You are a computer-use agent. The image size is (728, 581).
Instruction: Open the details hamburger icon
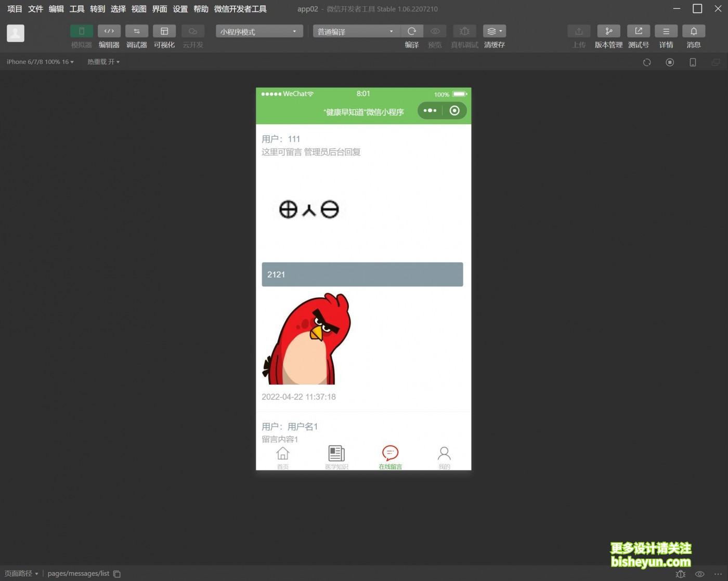tap(666, 31)
